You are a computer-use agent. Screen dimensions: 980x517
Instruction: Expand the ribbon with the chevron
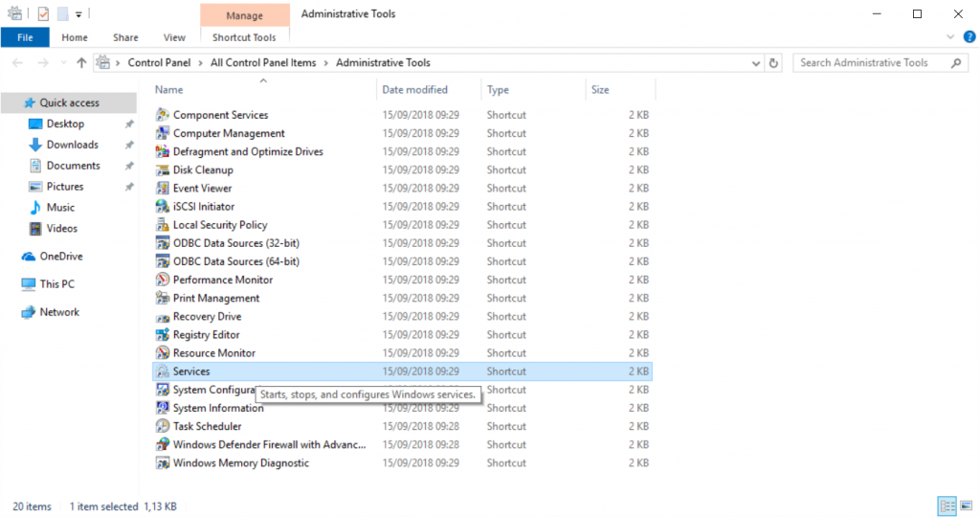point(950,37)
